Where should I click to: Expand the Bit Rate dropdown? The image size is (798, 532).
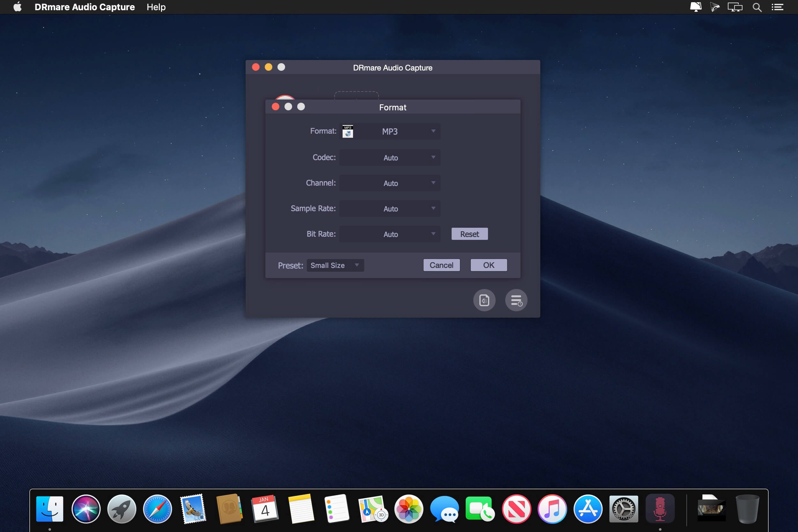[390, 234]
